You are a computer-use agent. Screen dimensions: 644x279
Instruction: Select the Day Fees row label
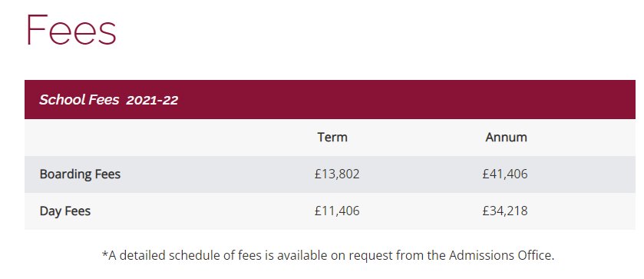pyautogui.click(x=65, y=211)
